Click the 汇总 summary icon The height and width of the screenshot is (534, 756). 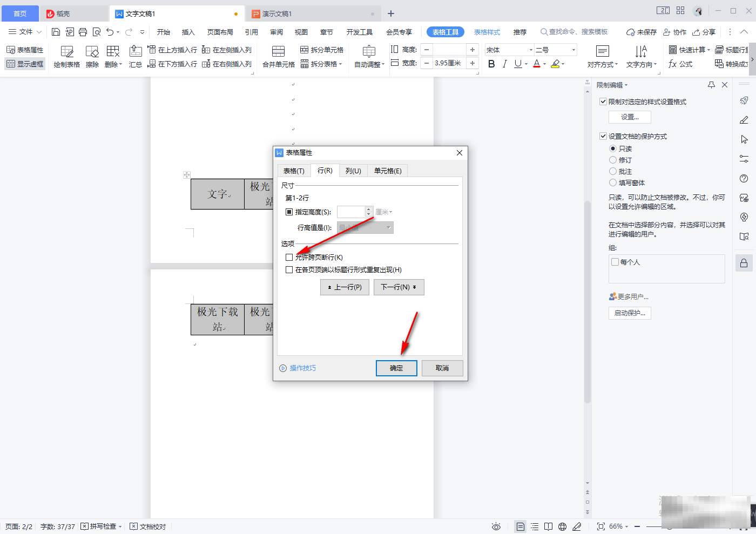pos(136,57)
